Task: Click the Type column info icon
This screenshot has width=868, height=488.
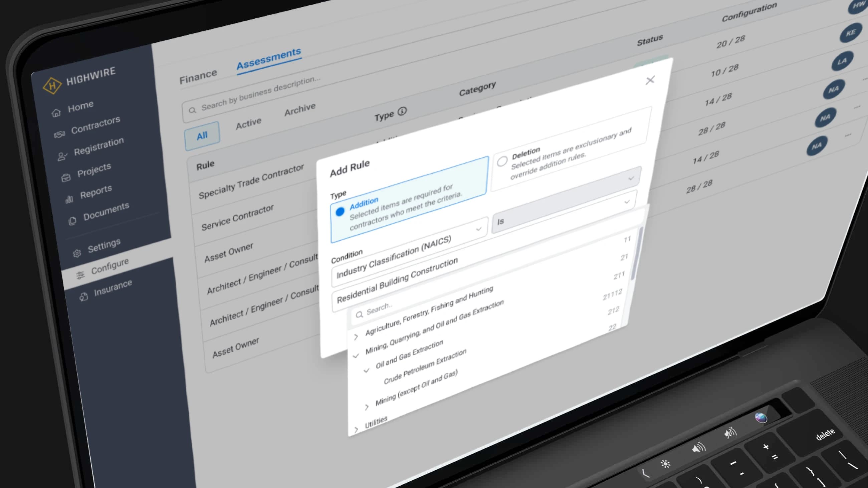Action: point(402,111)
